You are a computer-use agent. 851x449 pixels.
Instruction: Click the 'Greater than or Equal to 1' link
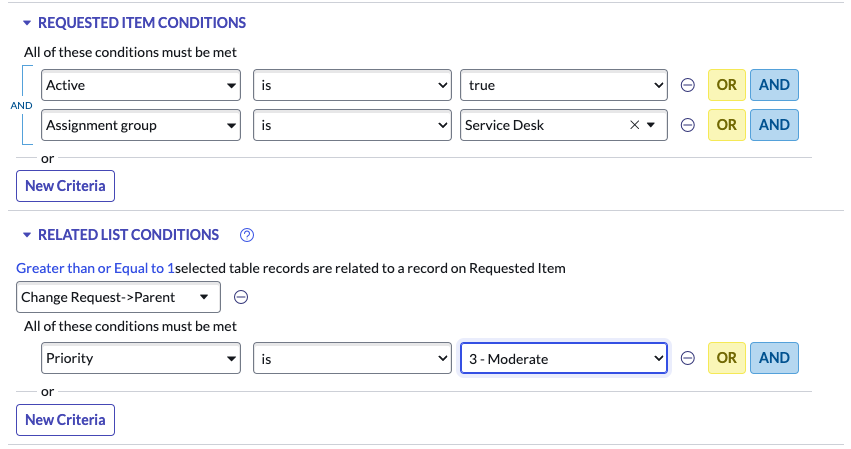pos(95,268)
